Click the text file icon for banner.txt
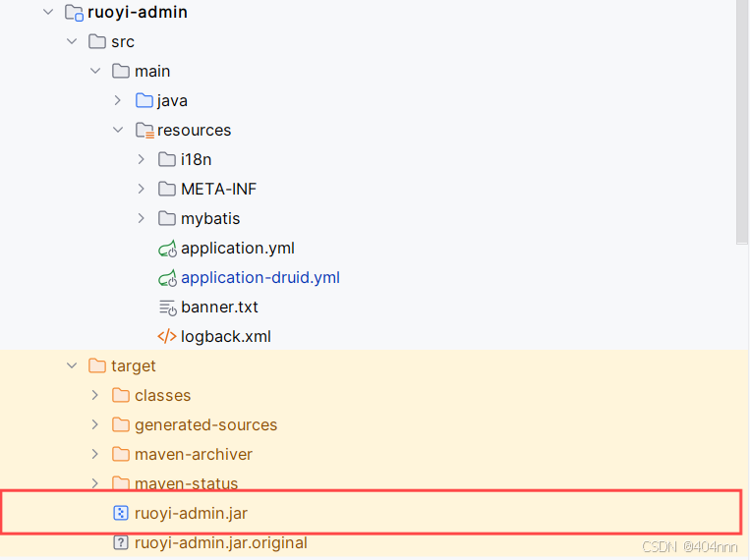Image resolution: width=750 pixels, height=560 pixels. pyautogui.click(x=167, y=308)
